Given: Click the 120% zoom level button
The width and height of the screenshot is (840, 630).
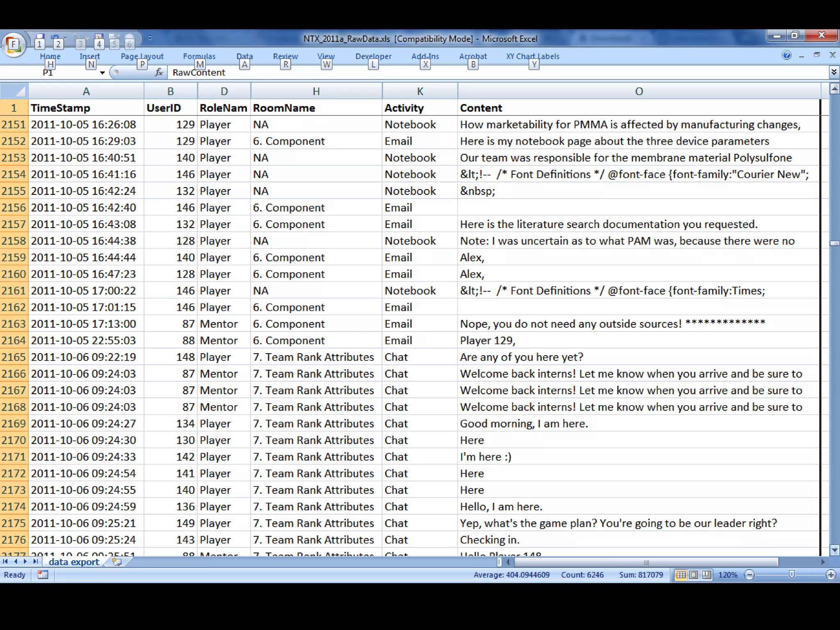Looking at the screenshot, I should (x=728, y=575).
